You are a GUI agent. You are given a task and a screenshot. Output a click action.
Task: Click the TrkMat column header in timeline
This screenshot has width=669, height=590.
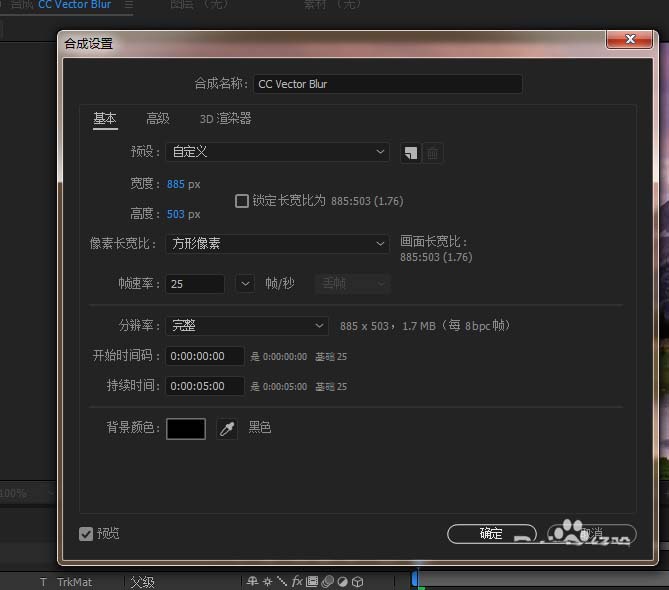point(74,582)
